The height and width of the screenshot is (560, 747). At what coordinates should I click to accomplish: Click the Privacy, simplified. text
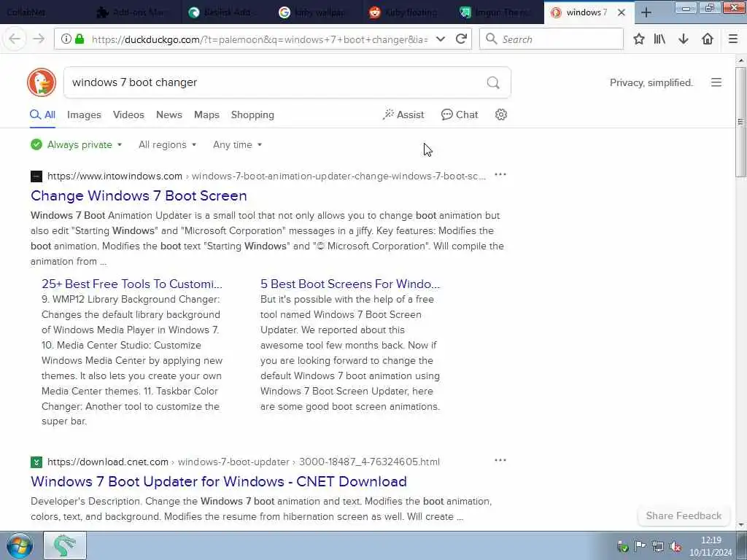[651, 83]
